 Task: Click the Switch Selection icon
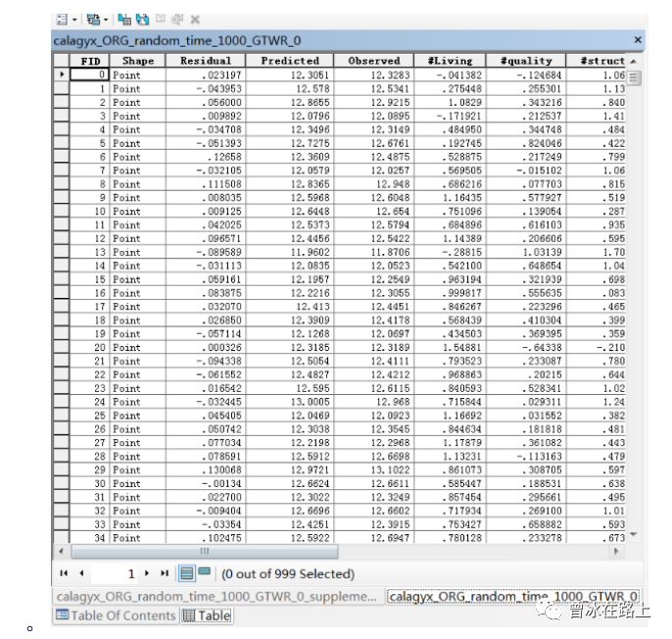(x=143, y=20)
